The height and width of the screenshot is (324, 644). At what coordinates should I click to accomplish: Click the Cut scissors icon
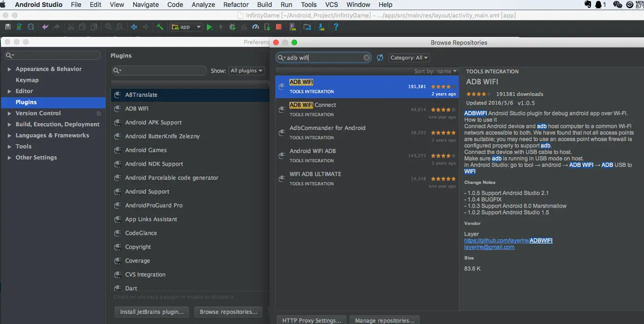[x=71, y=27]
